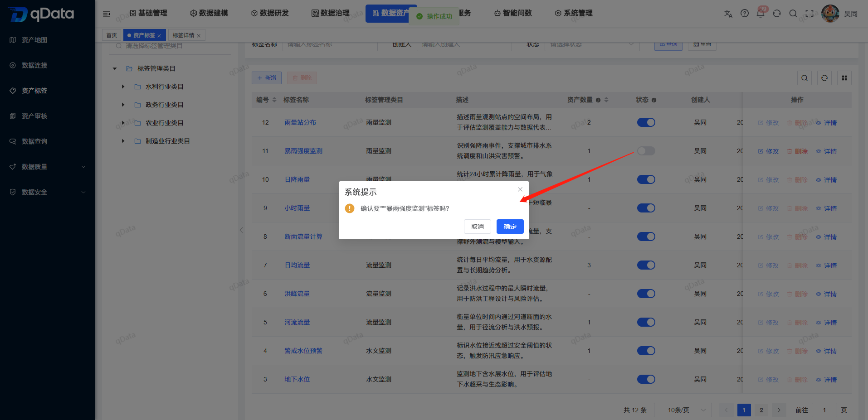Expand the 农业行业类目 tree node

123,123
